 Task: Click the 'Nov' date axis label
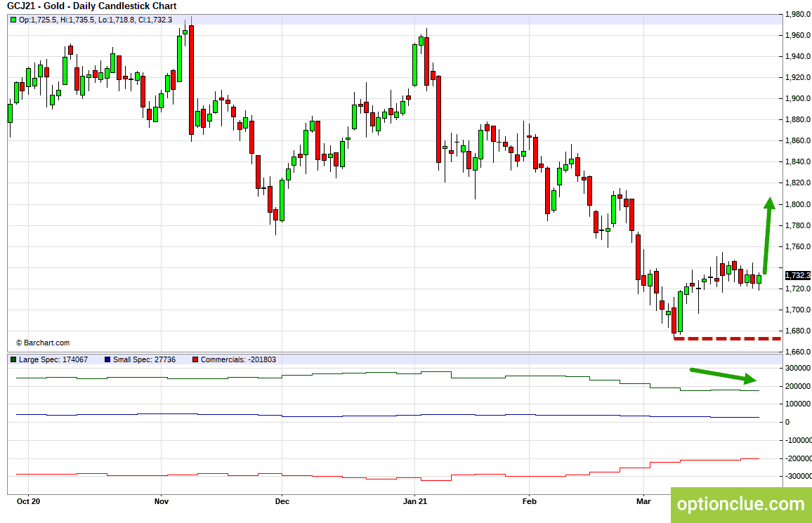[162, 501]
